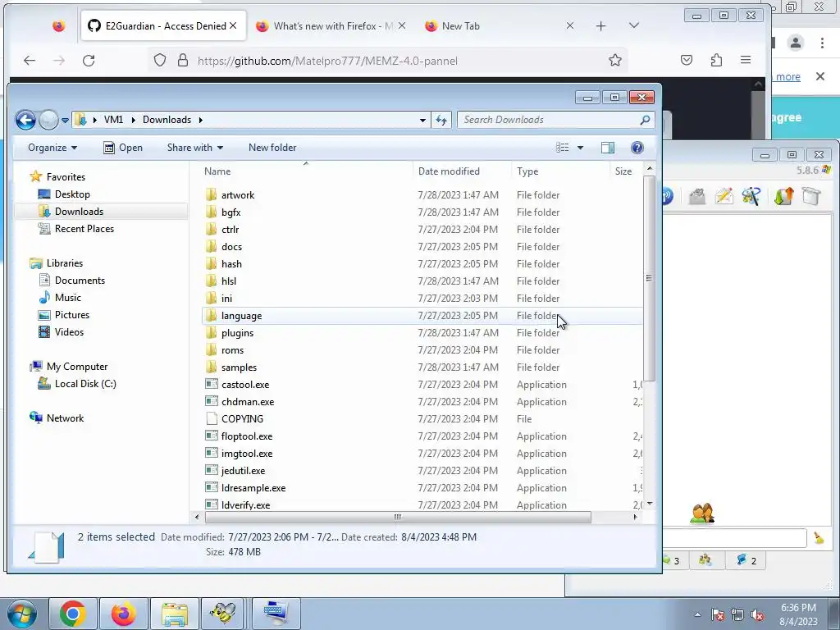The width and height of the screenshot is (840, 630).
Task: Open Chrome from the taskbar
Action: coord(73,614)
